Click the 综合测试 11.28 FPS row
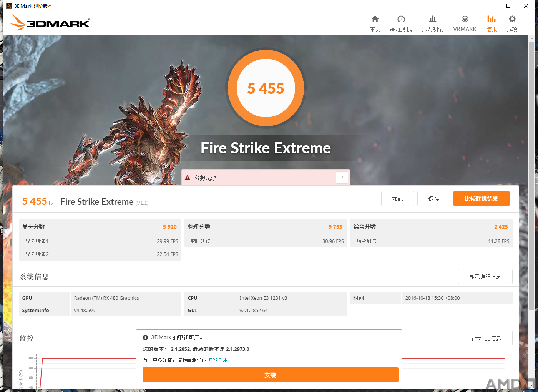 (431, 241)
